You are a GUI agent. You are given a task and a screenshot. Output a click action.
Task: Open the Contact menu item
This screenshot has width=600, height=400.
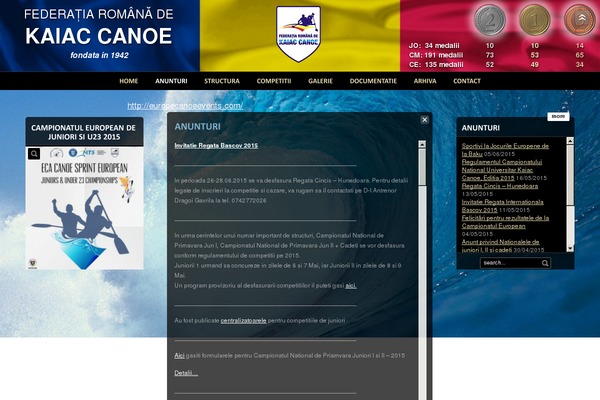tap(467, 81)
